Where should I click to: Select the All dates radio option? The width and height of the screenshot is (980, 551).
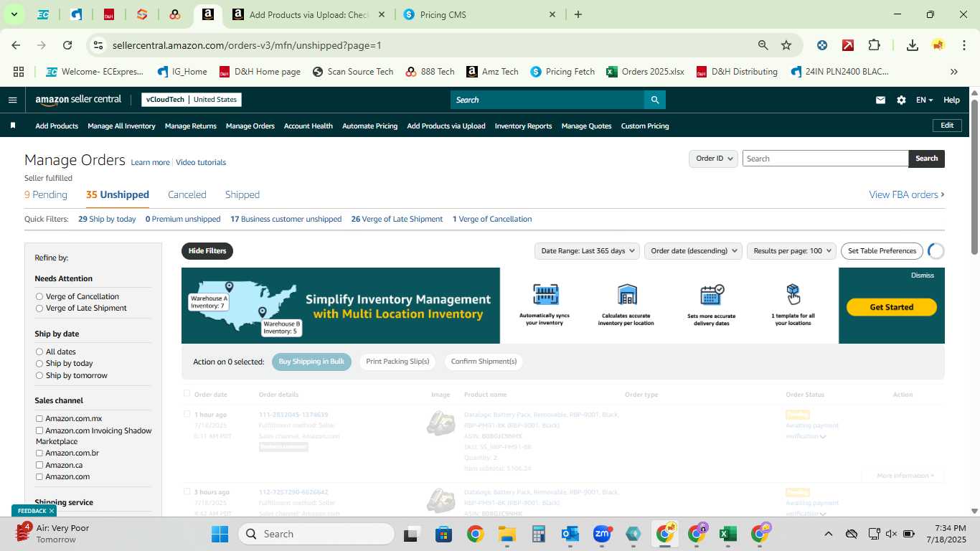click(x=39, y=352)
